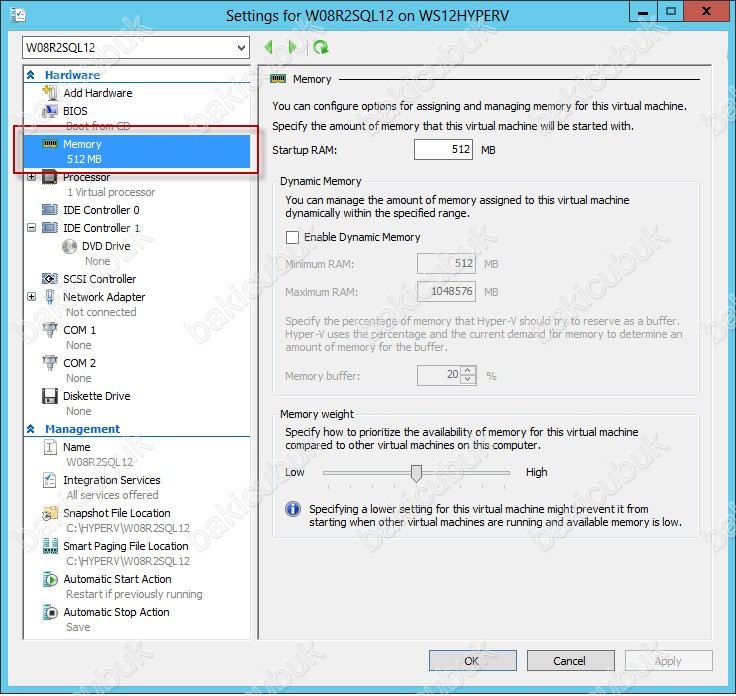This screenshot has height=696, width=736.
Task: Click the BIOS icon in hardware list
Action: point(50,111)
